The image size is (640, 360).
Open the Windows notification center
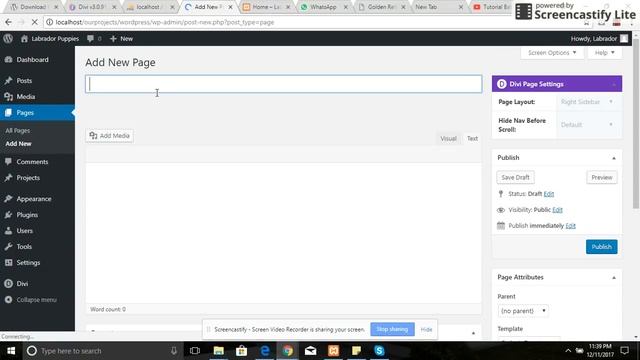click(x=624, y=351)
